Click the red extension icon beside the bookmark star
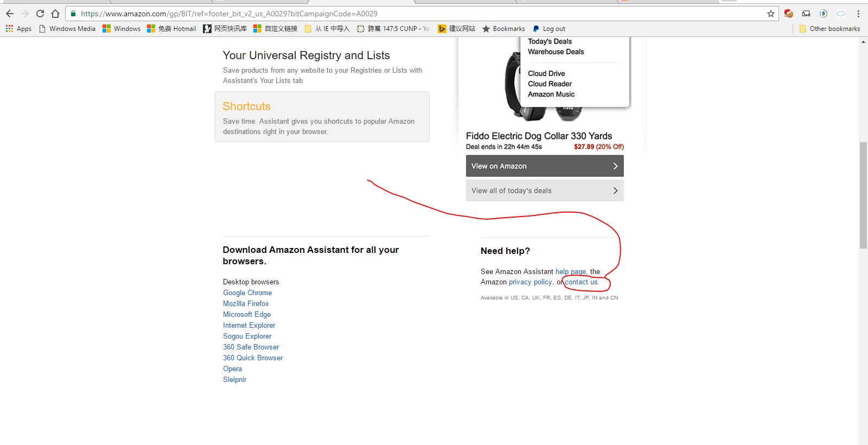Image resolution: width=868 pixels, height=445 pixels. (x=789, y=14)
